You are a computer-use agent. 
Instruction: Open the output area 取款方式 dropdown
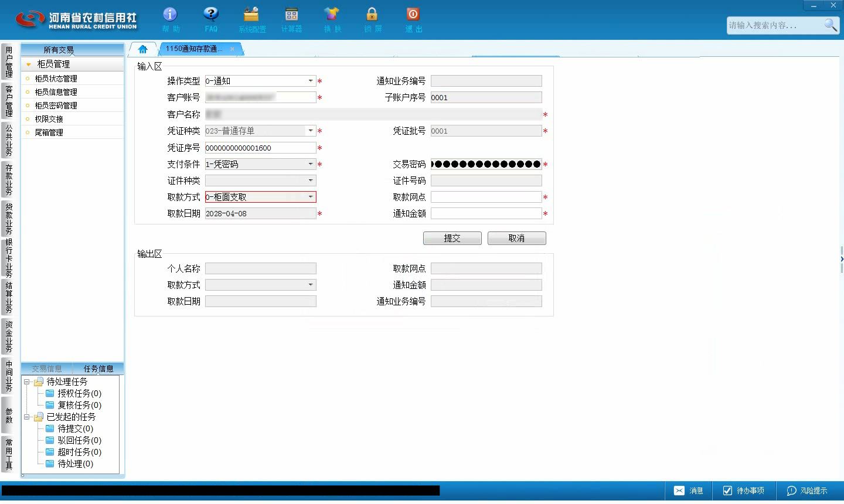pyautogui.click(x=311, y=285)
